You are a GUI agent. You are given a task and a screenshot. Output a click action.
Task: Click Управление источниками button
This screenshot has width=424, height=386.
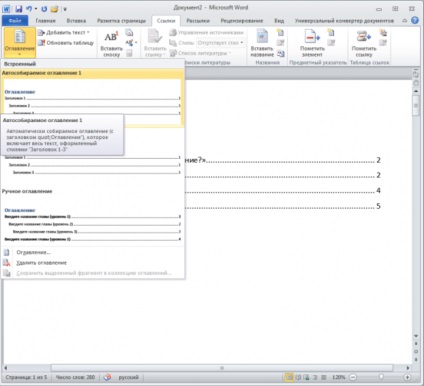click(207, 33)
